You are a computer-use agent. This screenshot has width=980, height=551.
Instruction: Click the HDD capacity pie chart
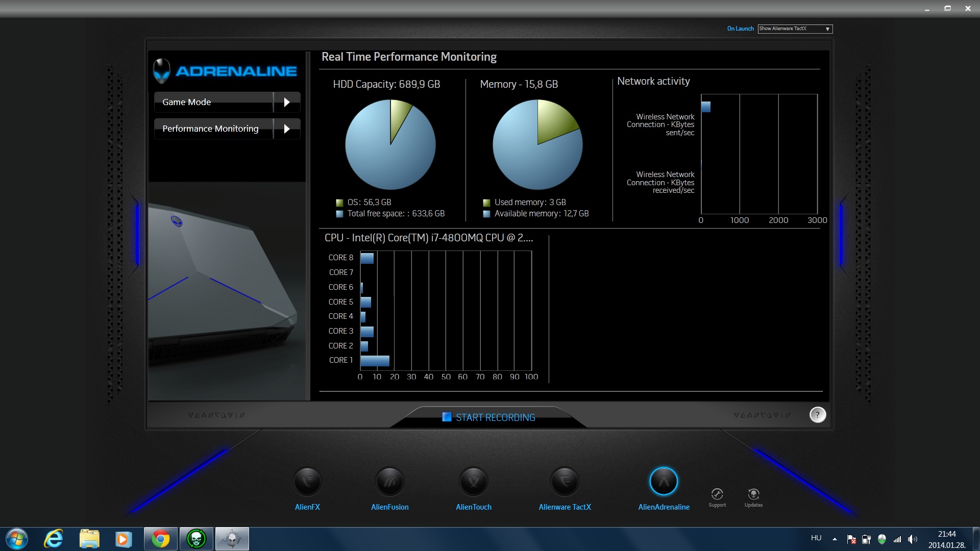pyautogui.click(x=390, y=144)
